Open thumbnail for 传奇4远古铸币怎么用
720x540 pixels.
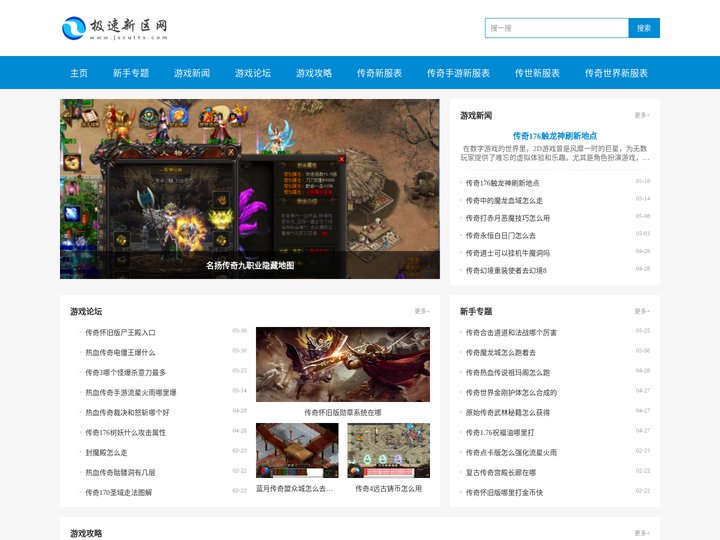[x=389, y=450]
